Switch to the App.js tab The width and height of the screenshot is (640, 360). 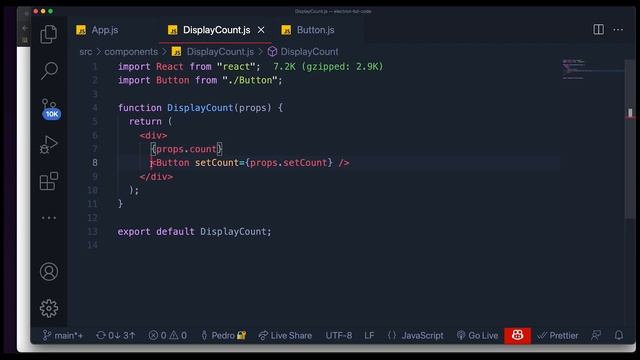pos(98,30)
